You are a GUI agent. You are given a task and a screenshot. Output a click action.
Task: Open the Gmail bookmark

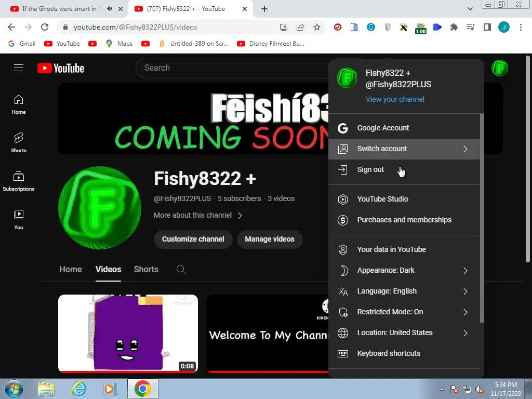22,44
